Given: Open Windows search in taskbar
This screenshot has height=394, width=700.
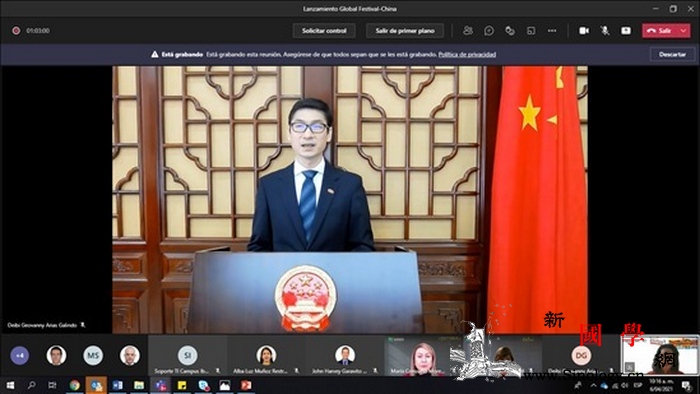Looking at the screenshot, I should (31, 385).
